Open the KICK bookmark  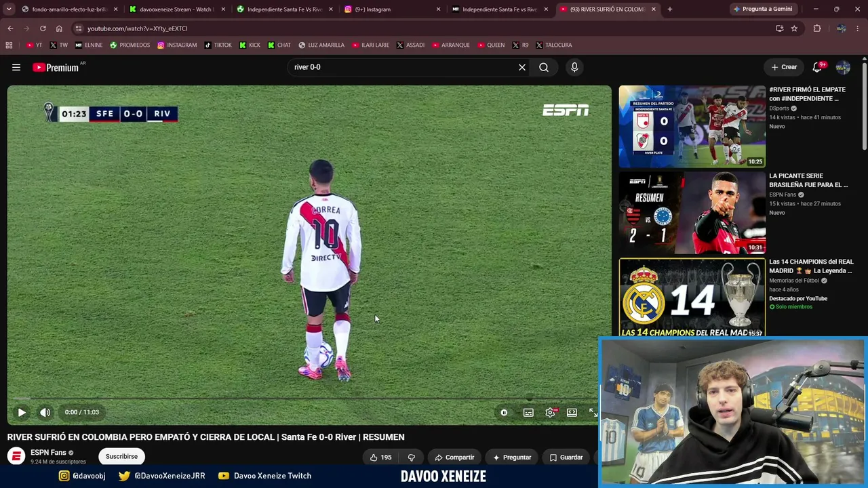point(250,45)
